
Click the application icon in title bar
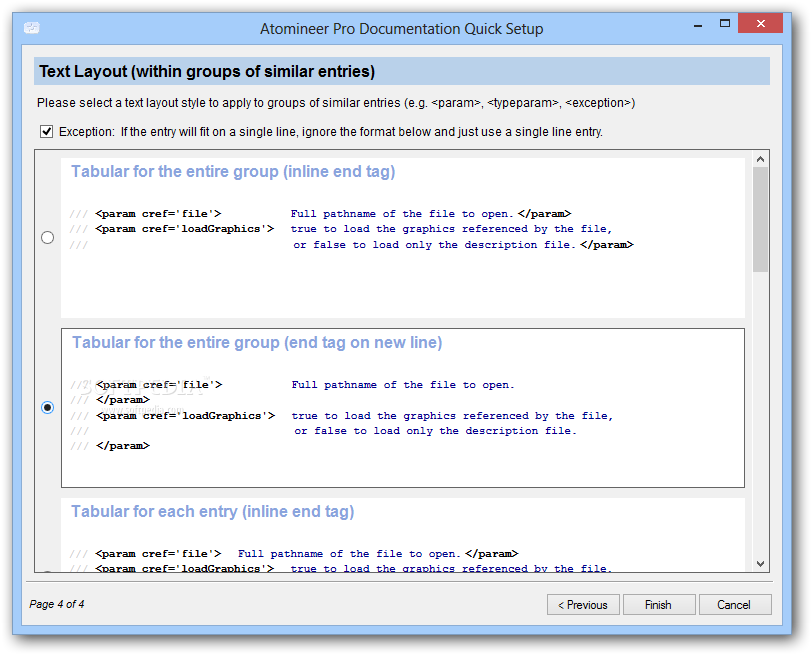pyautogui.click(x=32, y=28)
